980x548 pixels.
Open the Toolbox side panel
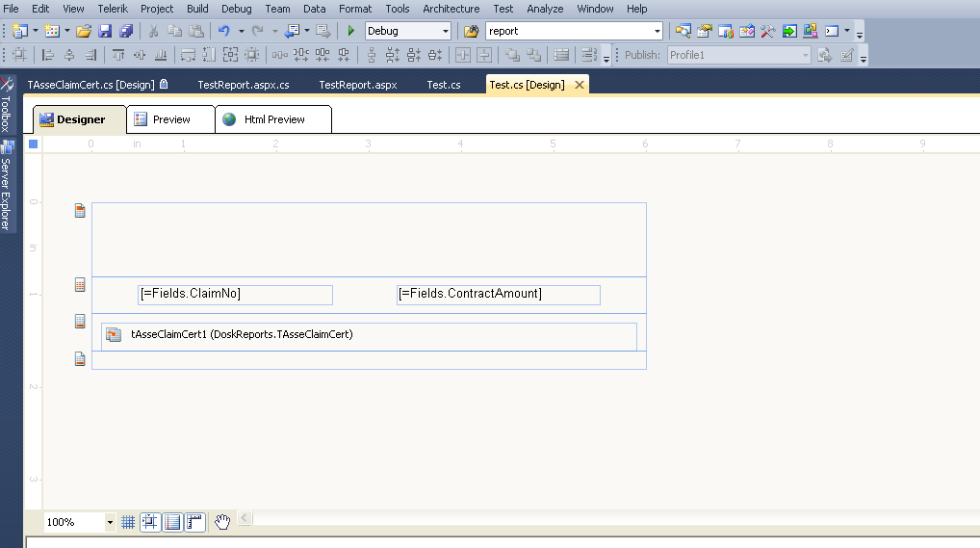tap(7, 104)
